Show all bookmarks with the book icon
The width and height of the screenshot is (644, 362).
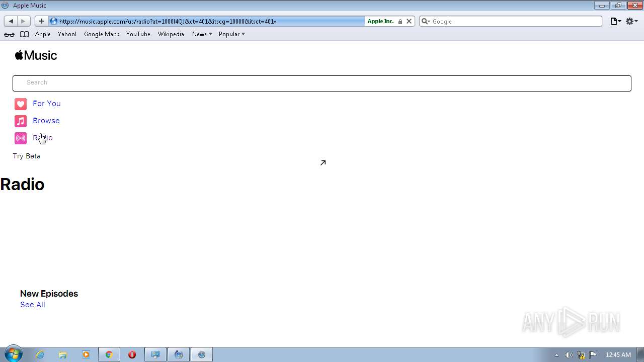[x=24, y=34]
